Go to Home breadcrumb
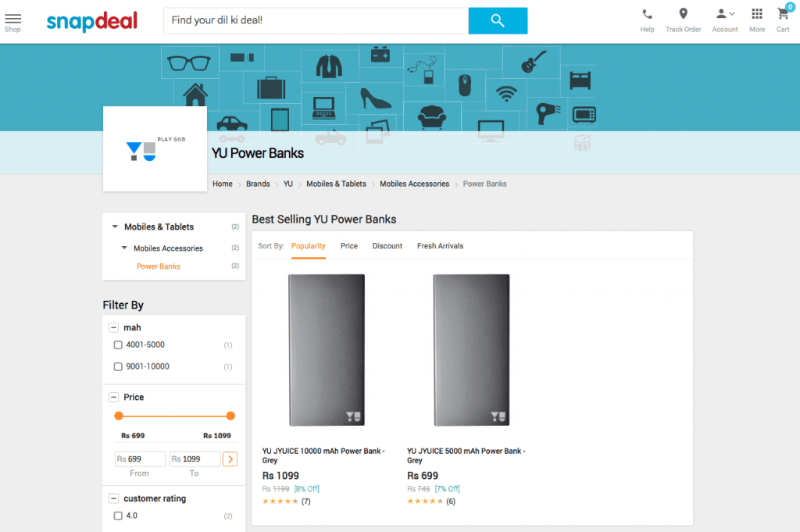This screenshot has width=800, height=532. (223, 184)
